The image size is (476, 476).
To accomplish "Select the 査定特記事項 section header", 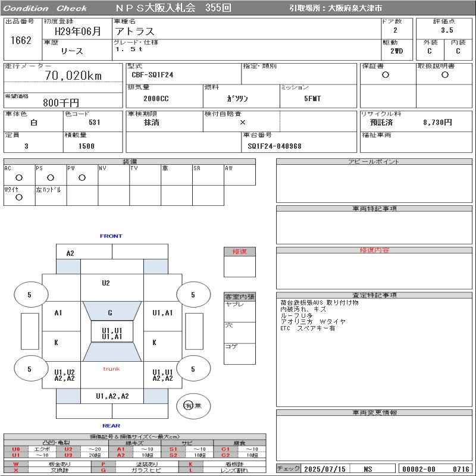I will 374,295.
